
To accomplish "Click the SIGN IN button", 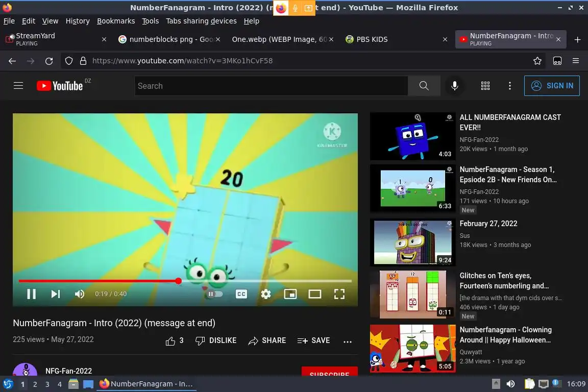I will click(552, 86).
